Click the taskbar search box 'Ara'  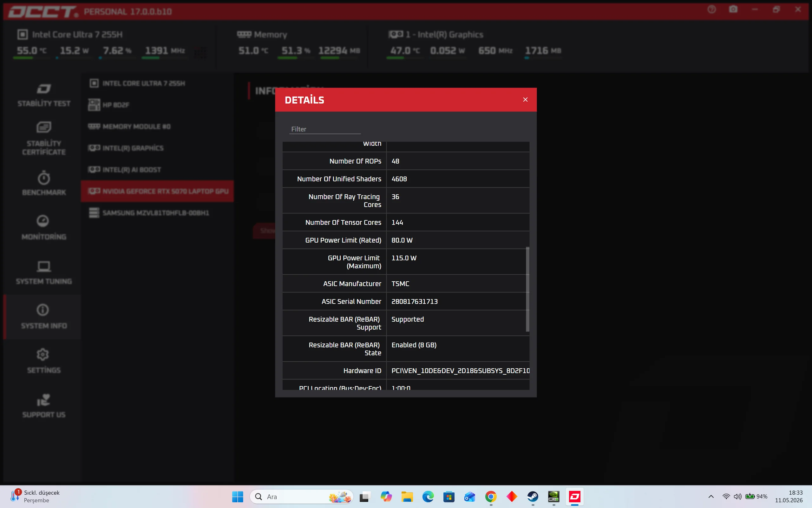tap(301, 497)
